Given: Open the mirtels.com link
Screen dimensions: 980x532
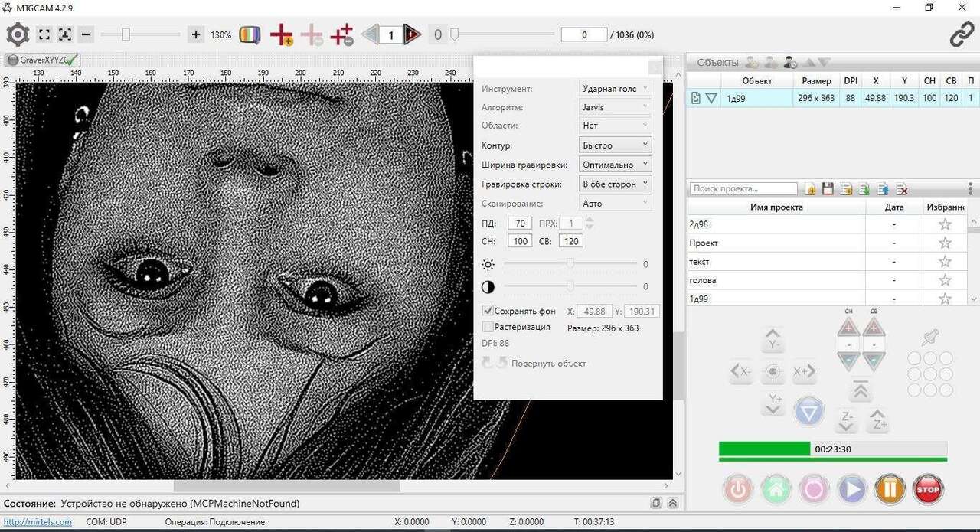Looking at the screenshot, I should (38, 522).
